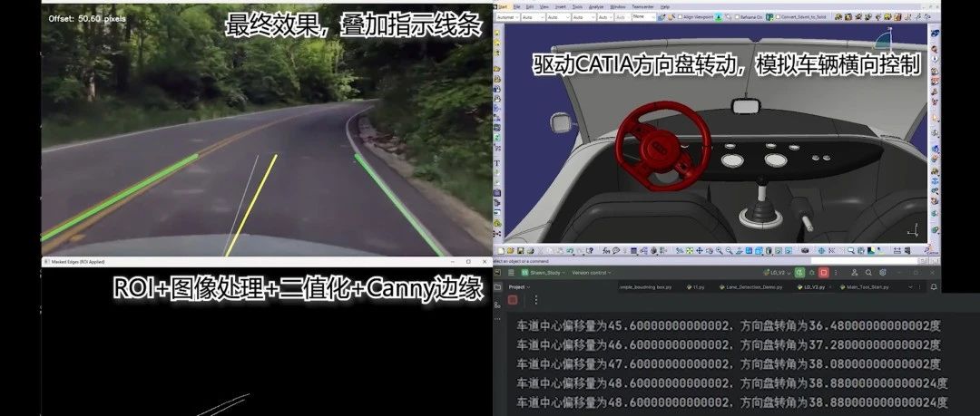Select console line with offset 45.6
980x416 pixels.
pos(729,325)
